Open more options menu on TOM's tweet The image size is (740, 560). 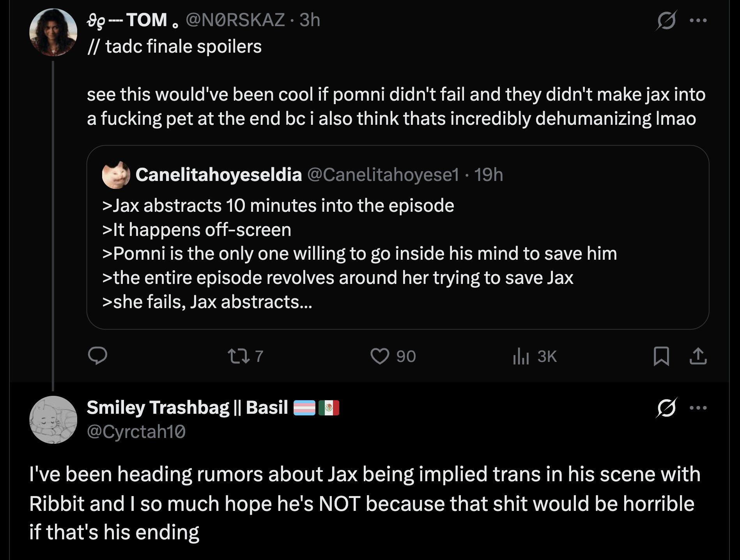coord(698,20)
